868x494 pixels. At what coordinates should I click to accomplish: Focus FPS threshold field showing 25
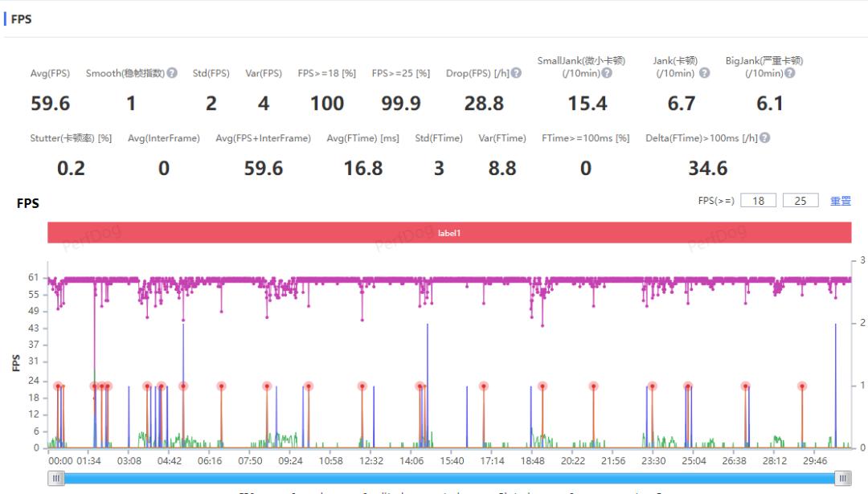coord(800,201)
